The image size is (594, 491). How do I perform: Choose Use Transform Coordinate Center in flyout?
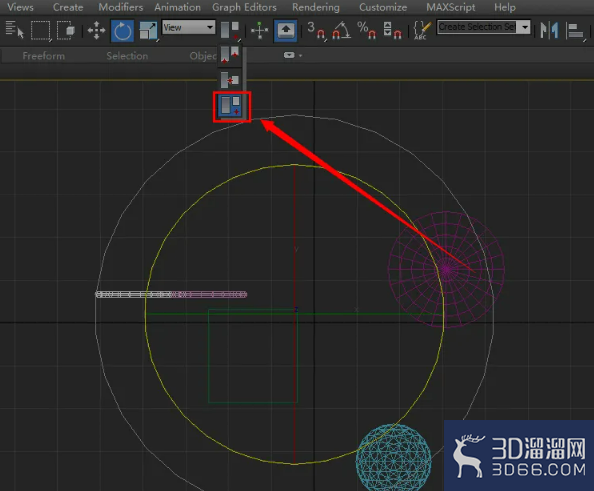(231, 106)
